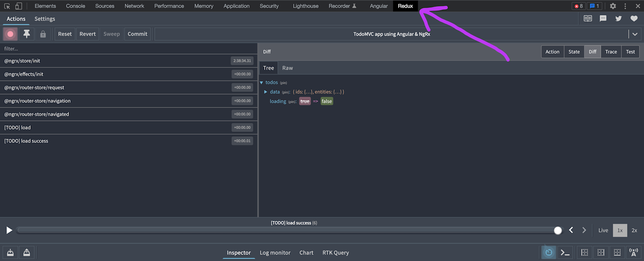Select the Diff view button
644x261 pixels.
[x=592, y=52]
